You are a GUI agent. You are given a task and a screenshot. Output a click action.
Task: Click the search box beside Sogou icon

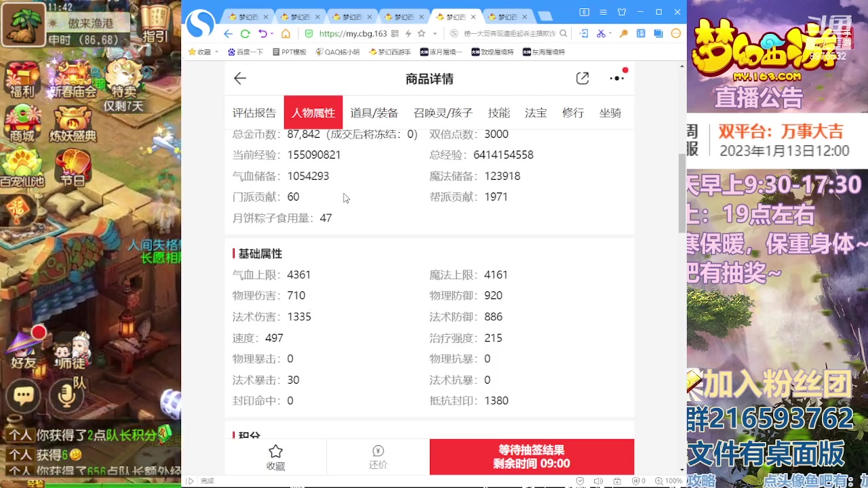(x=510, y=33)
